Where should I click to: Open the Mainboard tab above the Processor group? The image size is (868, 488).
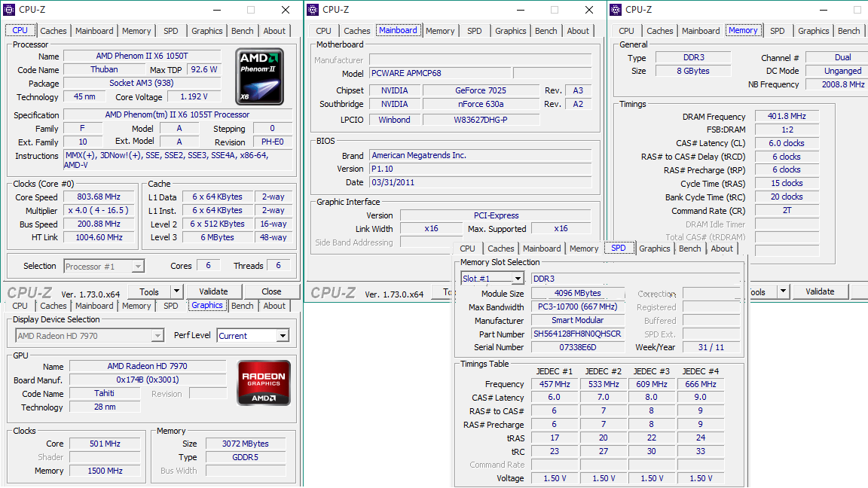coord(94,30)
